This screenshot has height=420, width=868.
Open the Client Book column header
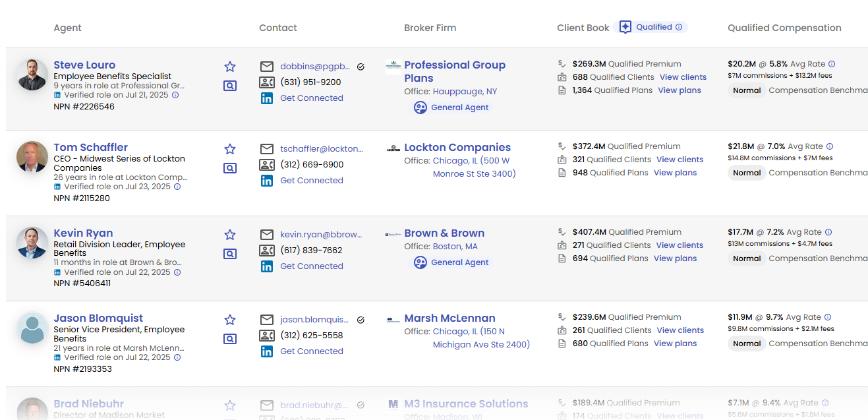(x=583, y=28)
